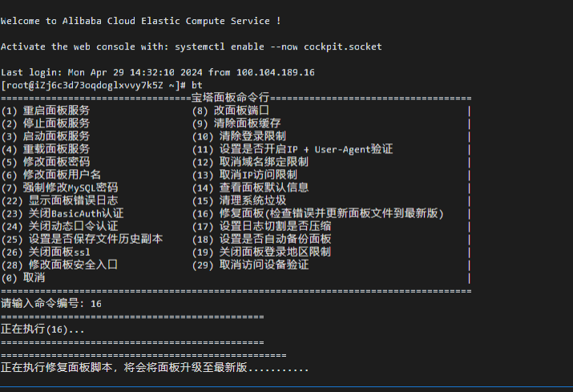Screen dimensions: 573x392
Task: Click the "(28) 修改面板安全入口" option
Action: (x=59, y=265)
